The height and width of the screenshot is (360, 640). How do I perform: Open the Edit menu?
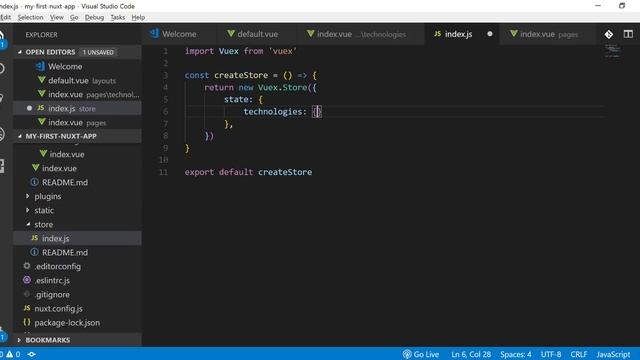[6, 17]
